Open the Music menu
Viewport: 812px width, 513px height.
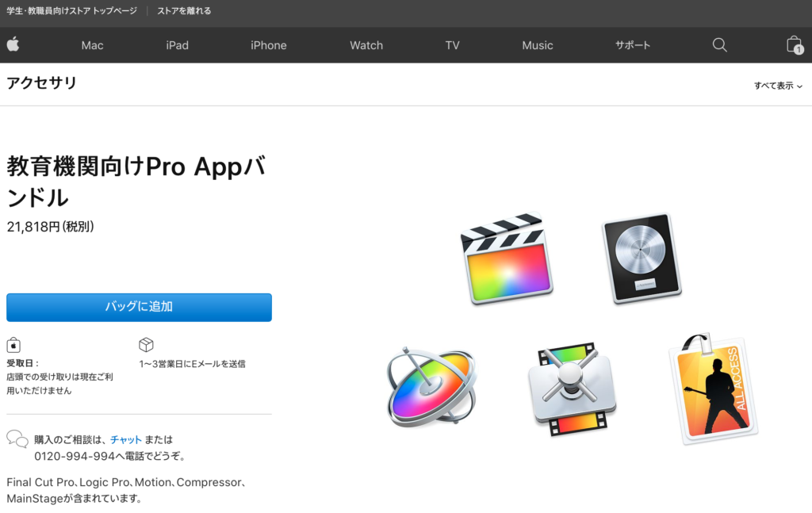click(537, 45)
